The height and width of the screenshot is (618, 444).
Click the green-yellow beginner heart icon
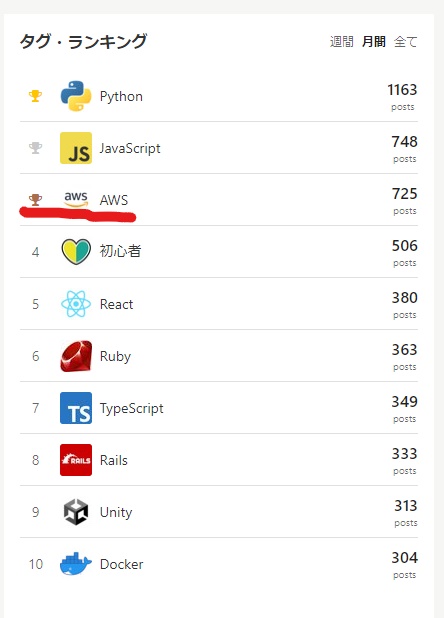point(76,251)
